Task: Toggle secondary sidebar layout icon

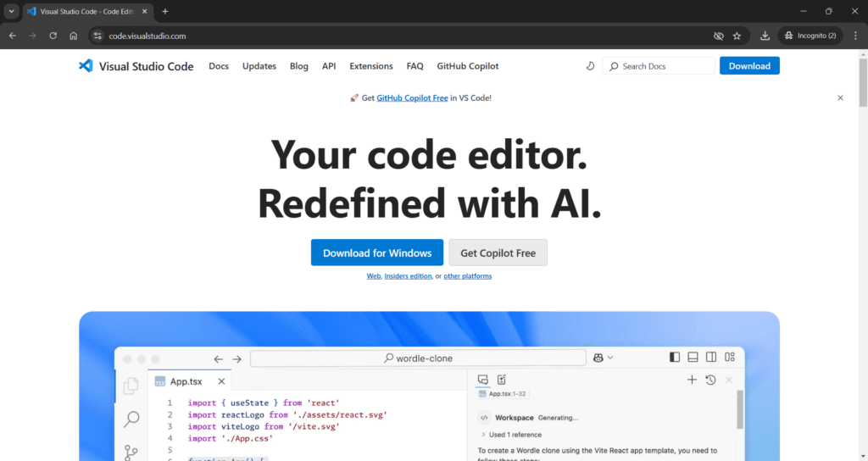Action: (711, 357)
